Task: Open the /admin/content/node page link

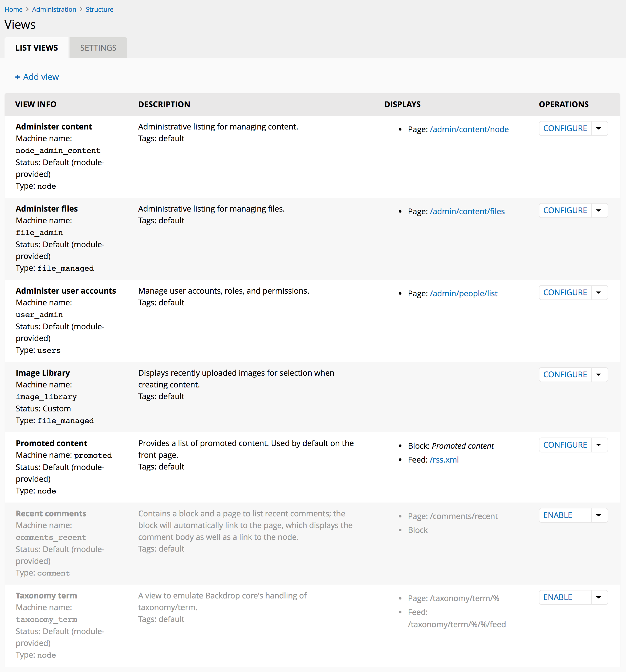Action: [469, 129]
